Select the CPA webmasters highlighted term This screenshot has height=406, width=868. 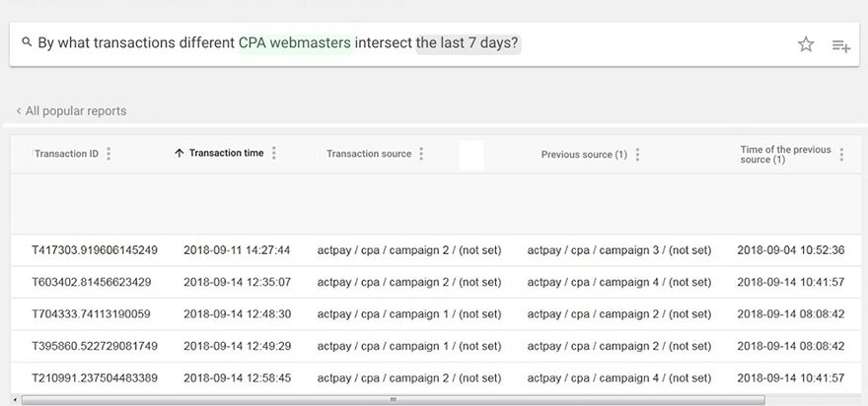tap(295, 42)
